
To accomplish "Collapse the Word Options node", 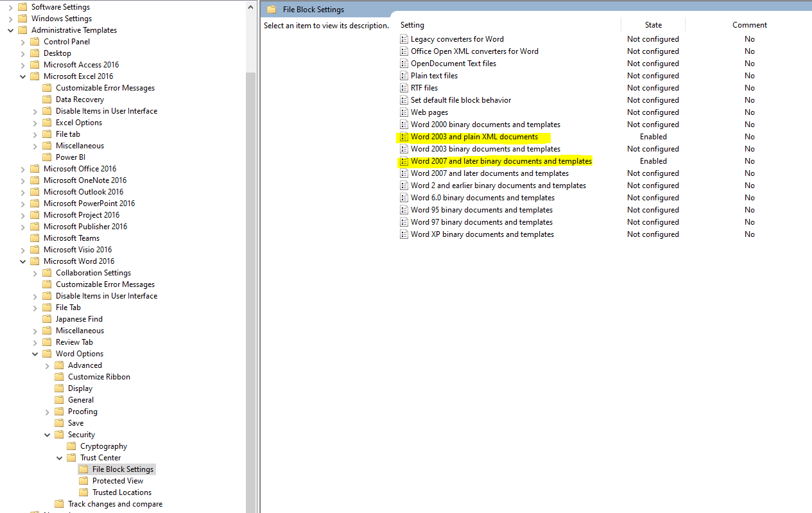I will (35, 354).
